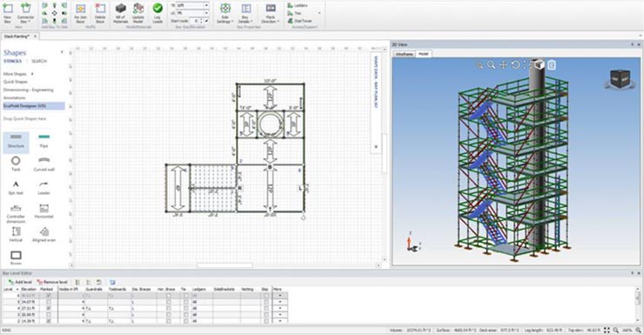Switch 3D View to Wireframe tab
The width and height of the screenshot is (644, 335).
click(x=405, y=54)
